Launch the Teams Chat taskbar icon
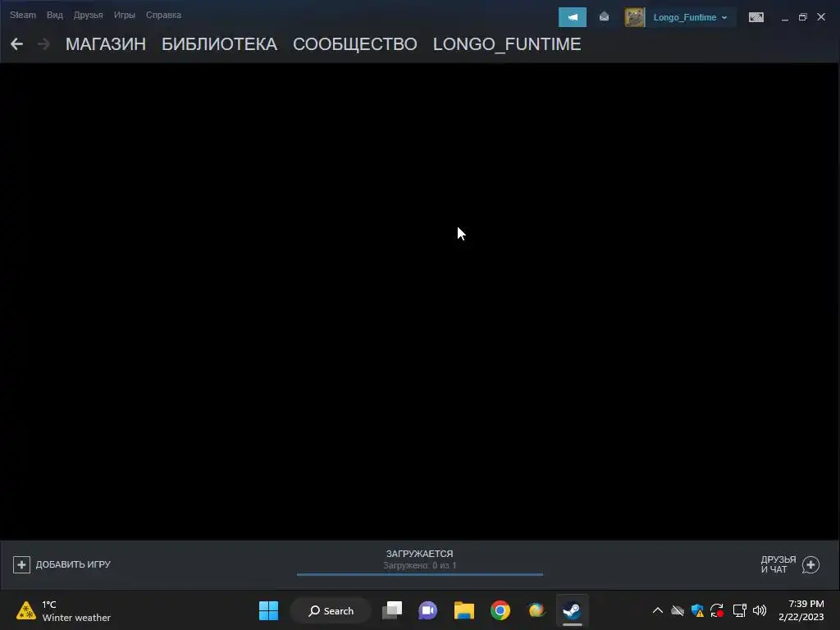This screenshot has width=840, height=630. [428, 610]
